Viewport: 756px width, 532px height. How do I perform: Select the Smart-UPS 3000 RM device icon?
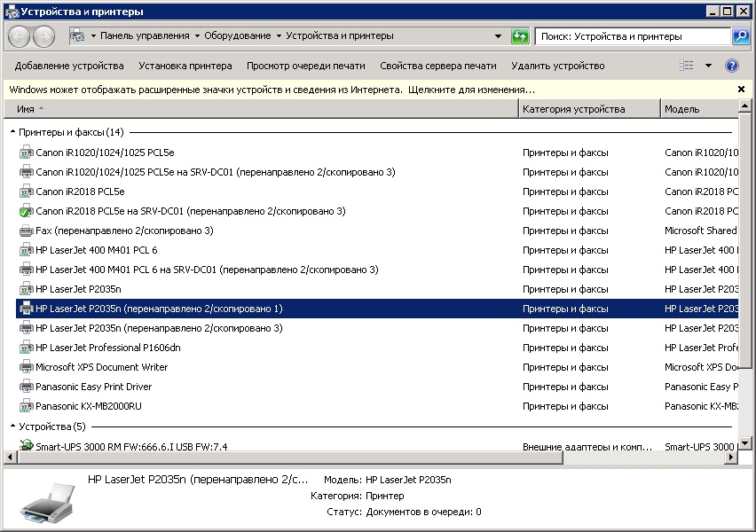coord(26,446)
